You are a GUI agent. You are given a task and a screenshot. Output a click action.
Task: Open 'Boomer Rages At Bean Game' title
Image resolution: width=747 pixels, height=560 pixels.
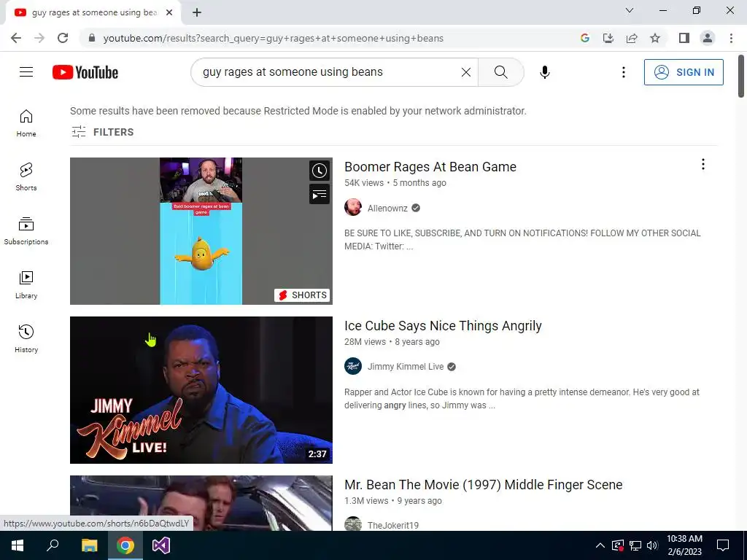click(x=430, y=167)
